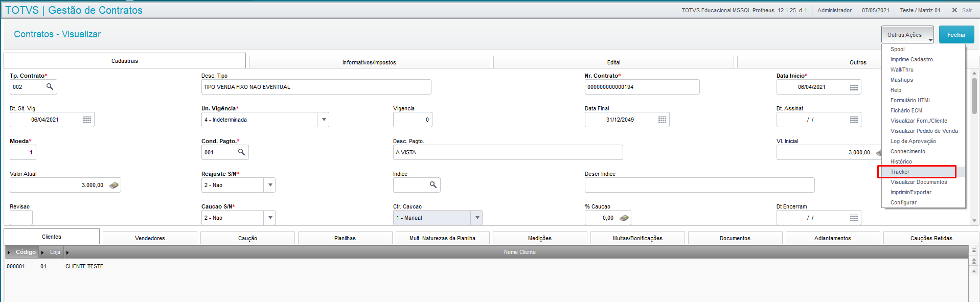Switch to Informativos/Impostos tab
Screen dimensions: 980x302
(x=369, y=62)
